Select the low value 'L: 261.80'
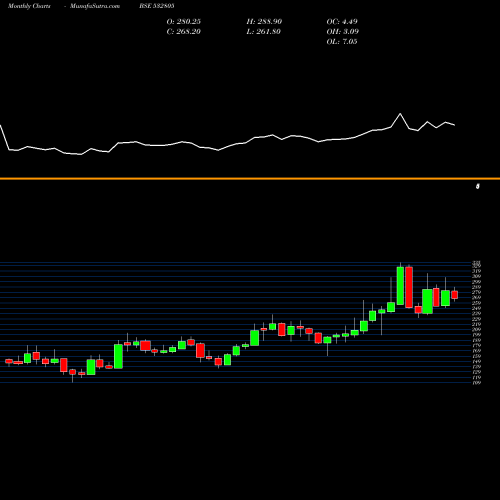The height and width of the screenshot is (500, 500). pyautogui.click(x=264, y=32)
